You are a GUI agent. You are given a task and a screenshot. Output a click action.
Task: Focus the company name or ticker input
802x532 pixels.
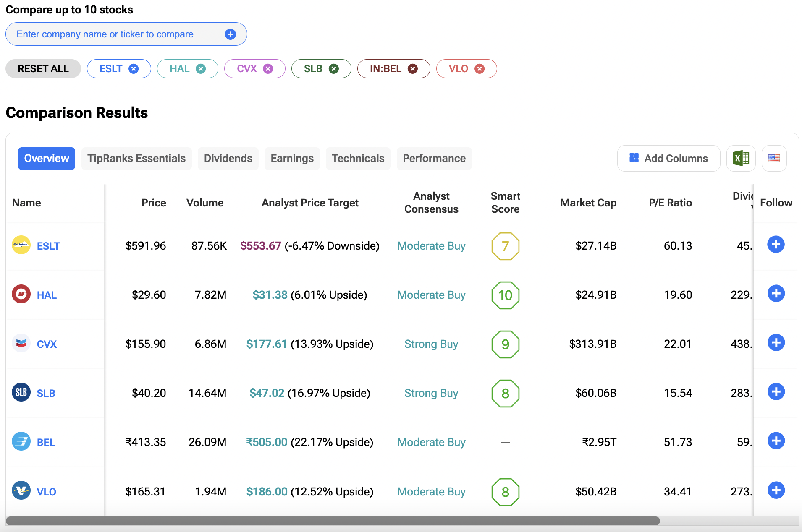[x=118, y=34]
